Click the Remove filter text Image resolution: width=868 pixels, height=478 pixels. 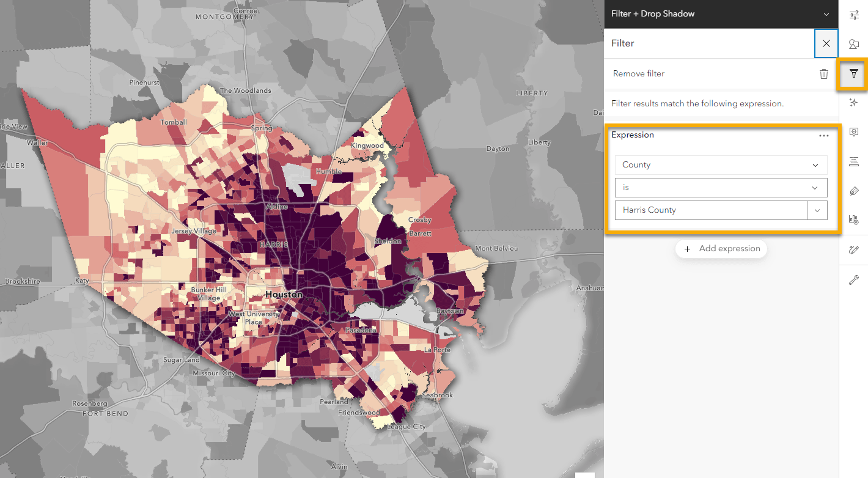click(x=639, y=73)
